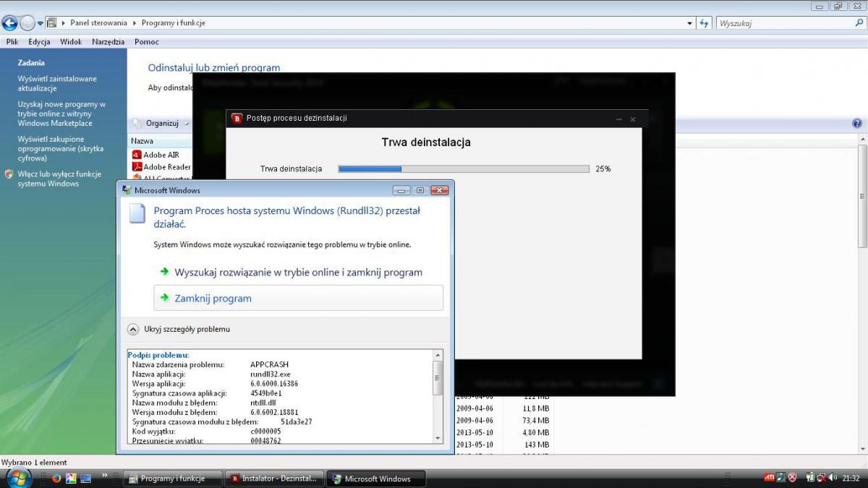Screen dimensions: 868x488
Task: Collapse problem details with Ukryj szczegóły problemu
Action: coord(179,329)
